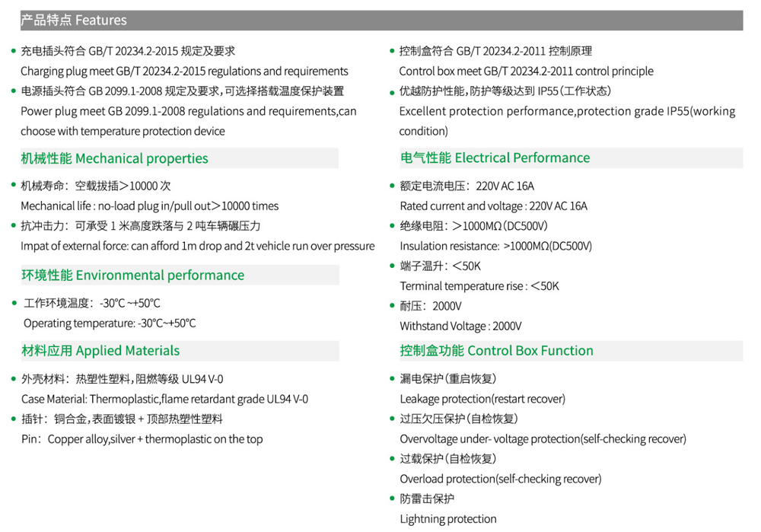Click 'Overvoltage under- voltage protection' line
This screenshot has height=532, width=761.
click(543, 439)
